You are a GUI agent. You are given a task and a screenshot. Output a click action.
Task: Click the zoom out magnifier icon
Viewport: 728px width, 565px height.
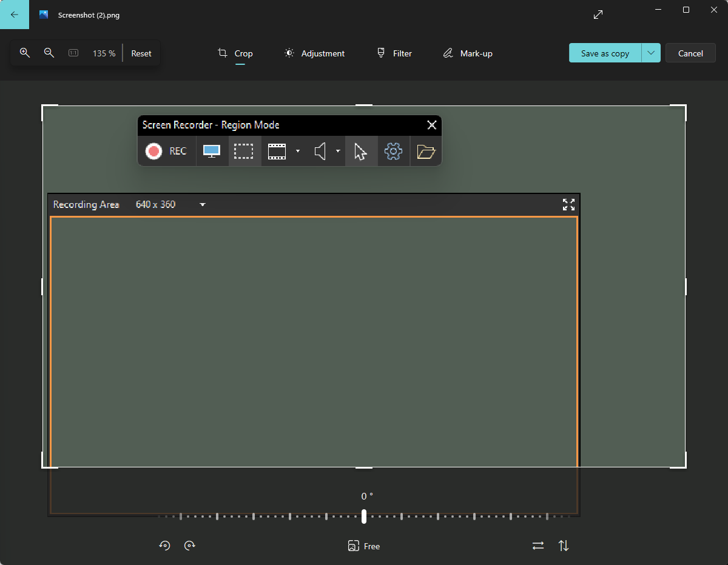coord(49,53)
